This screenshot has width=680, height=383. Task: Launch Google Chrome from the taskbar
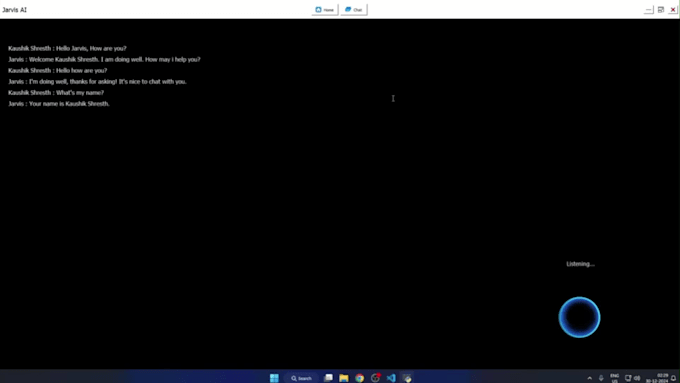point(360,378)
